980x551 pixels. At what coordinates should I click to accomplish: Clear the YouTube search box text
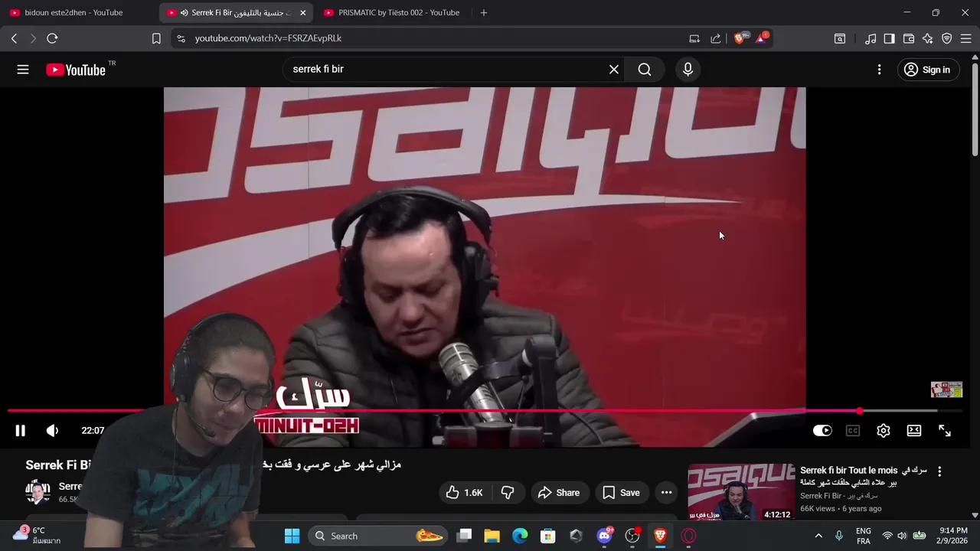coord(614,70)
